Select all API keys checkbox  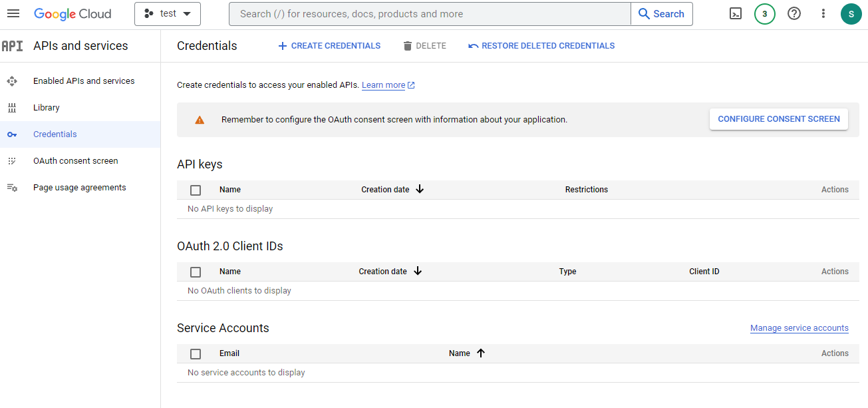pos(196,190)
